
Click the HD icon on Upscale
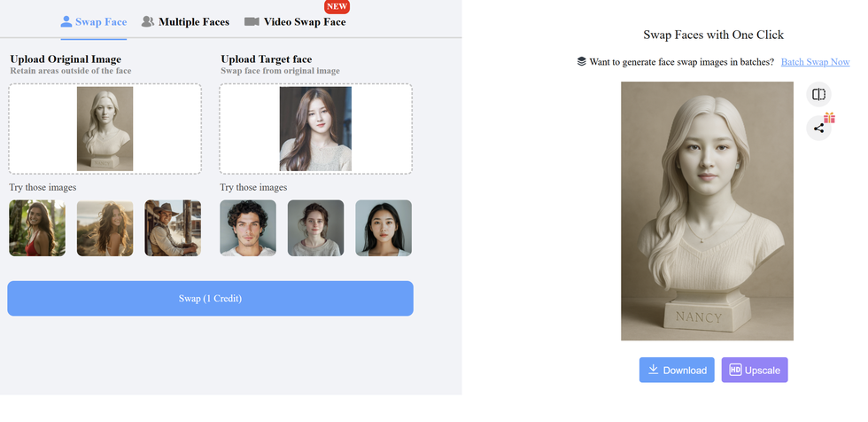pos(735,370)
